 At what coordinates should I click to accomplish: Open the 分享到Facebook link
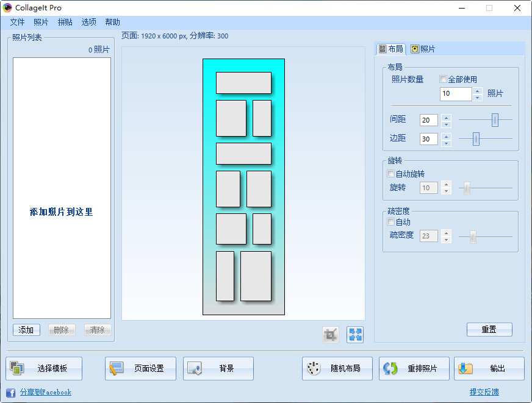[x=46, y=392]
